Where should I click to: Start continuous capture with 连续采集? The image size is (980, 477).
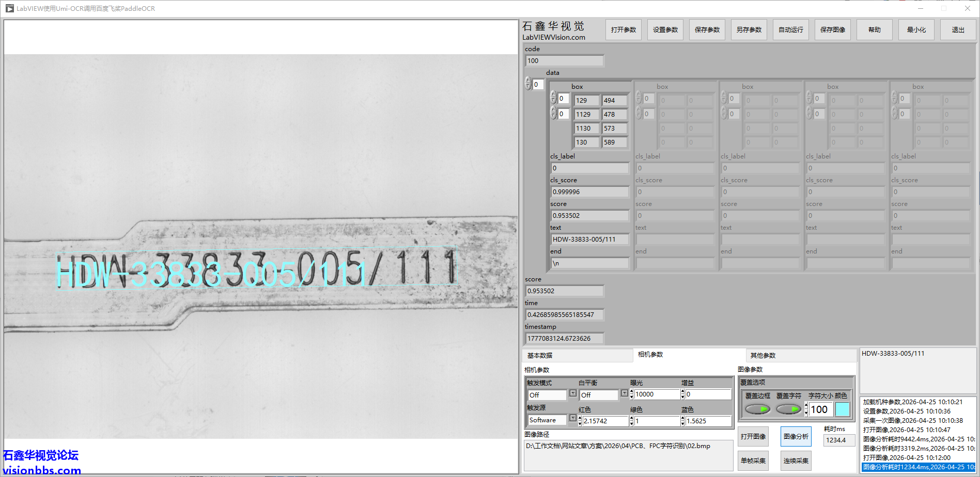pyautogui.click(x=796, y=460)
